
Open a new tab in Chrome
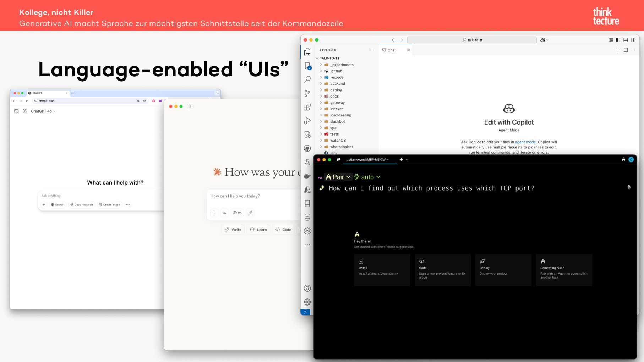click(x=73, y=93)
